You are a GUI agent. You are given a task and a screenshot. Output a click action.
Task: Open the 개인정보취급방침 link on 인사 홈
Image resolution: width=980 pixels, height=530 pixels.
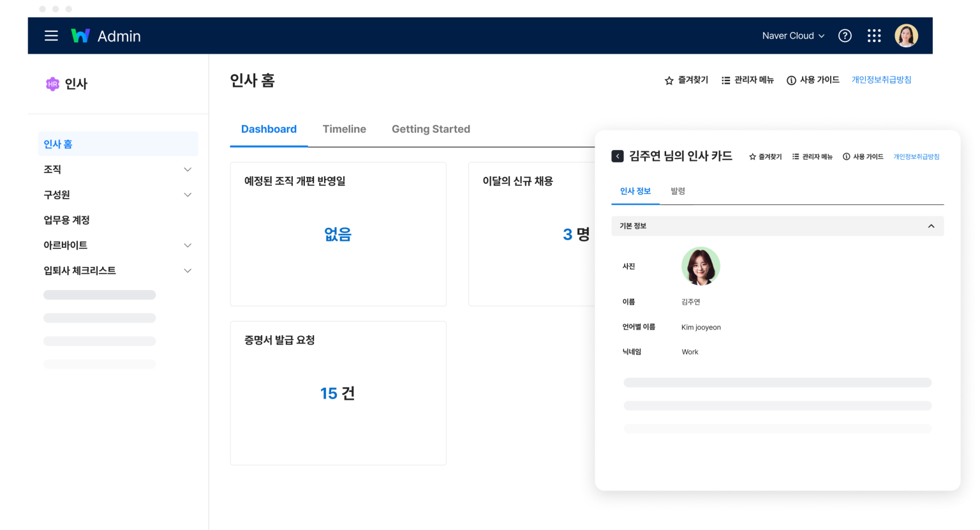click(881, 80)
